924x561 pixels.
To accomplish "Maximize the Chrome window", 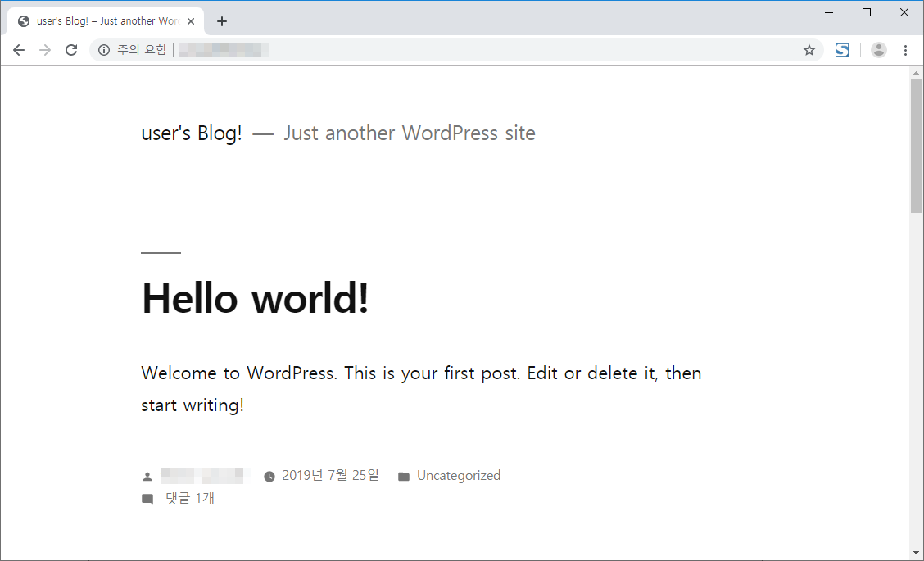I will [867, 12].
